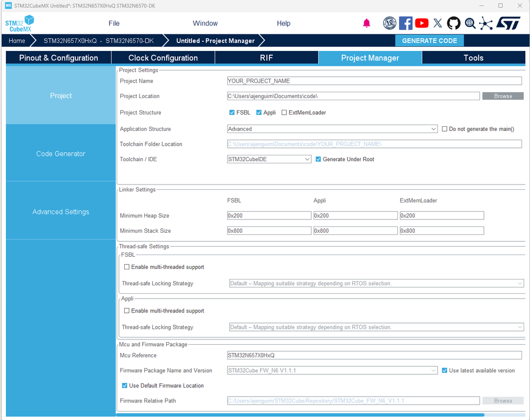Screen dimensions: 530x420
Task: Open the GitHub icon link
Action: (454, 23)
